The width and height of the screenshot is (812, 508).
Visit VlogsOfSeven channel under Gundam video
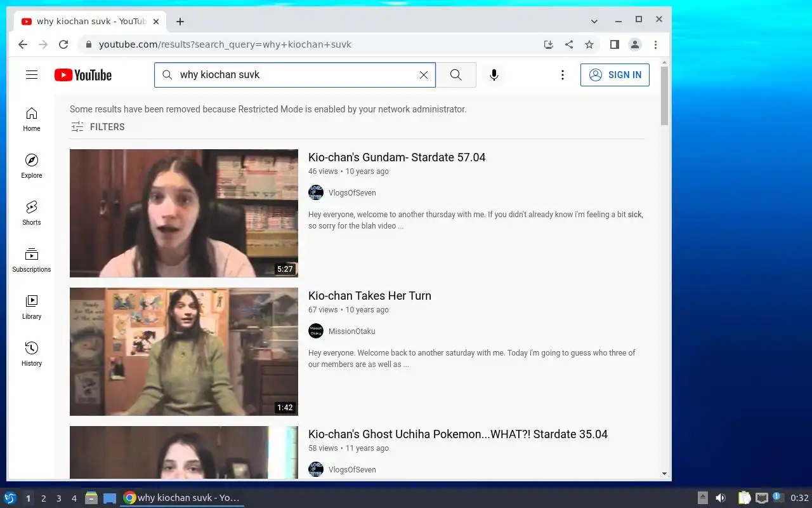click(x=352, y=193)
